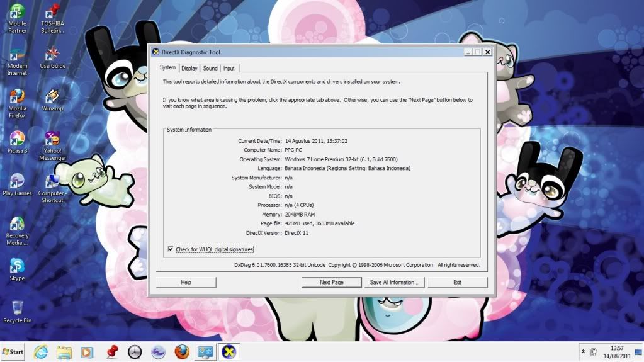Open the TOSHIBA Bulletin desktop icon
The height and width of the screenshot is (362, 644).
click(x=53, y=19)
